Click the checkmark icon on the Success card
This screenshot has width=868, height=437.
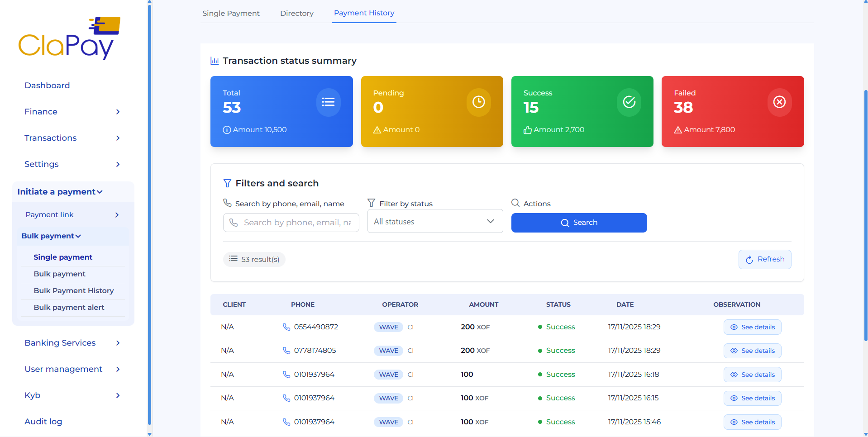[629, 102]
